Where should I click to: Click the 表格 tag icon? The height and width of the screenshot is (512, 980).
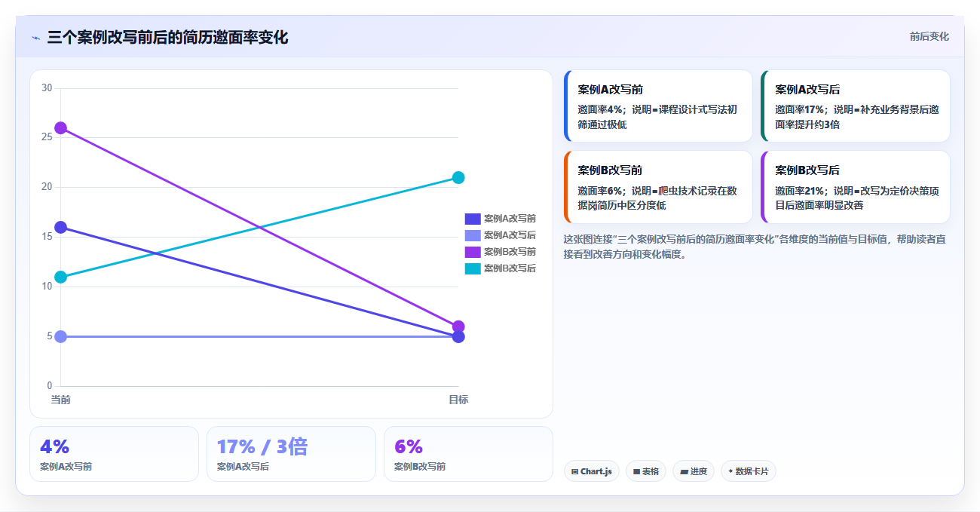click(636, 472)
